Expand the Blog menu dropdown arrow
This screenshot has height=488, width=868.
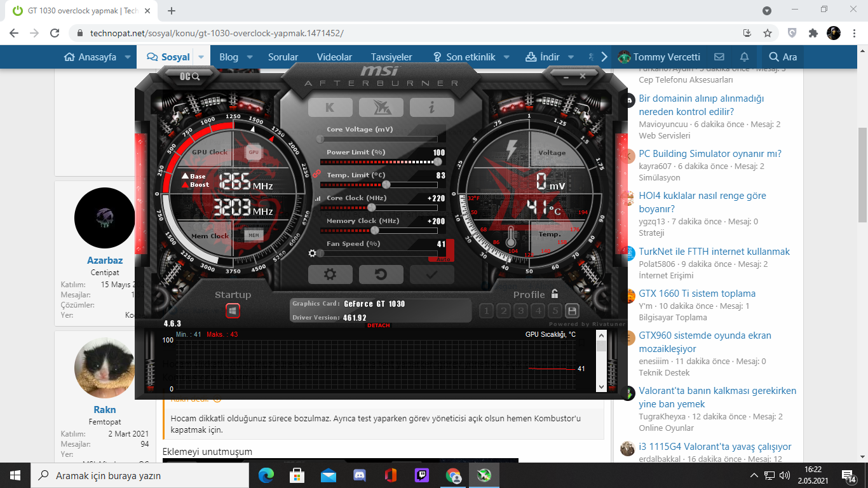click(x=250, y=57)
